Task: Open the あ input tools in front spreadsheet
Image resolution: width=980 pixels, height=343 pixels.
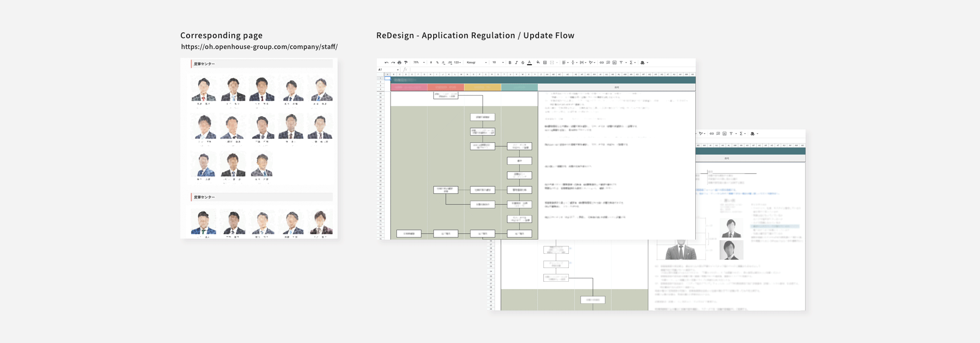Action: coord(642,63)
